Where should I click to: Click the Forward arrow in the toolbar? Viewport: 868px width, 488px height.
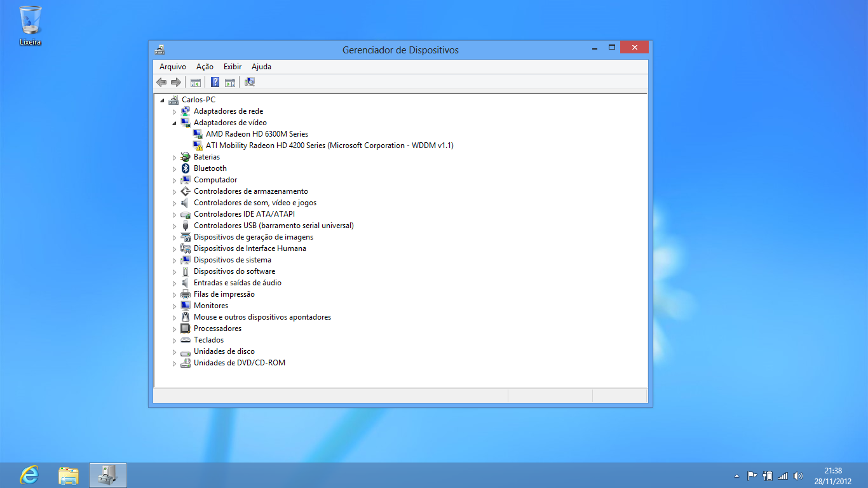point(176,82)
